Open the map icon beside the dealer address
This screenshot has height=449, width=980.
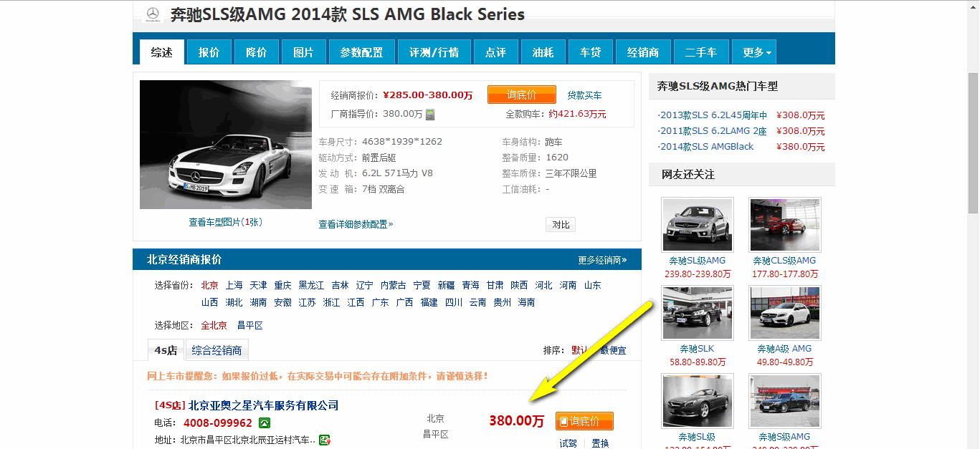(325, 439)
